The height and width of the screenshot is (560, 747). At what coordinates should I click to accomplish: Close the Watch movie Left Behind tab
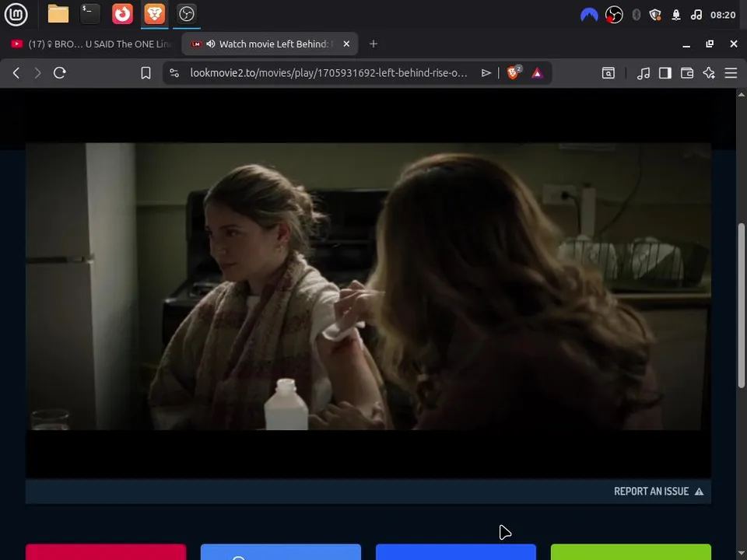(346, 44)
